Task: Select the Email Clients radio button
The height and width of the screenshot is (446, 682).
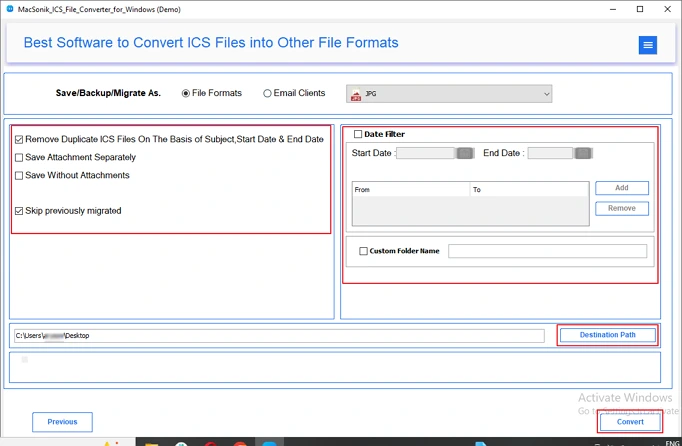Action: pyautogui.click(x=267, y=93)
